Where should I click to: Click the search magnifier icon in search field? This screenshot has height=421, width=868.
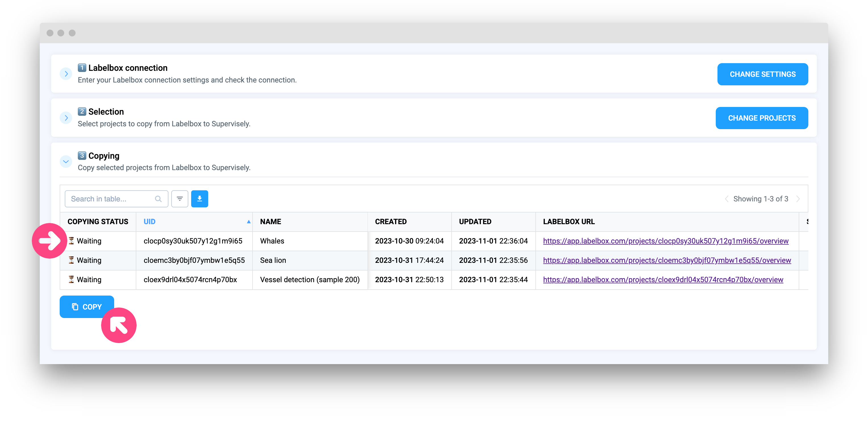(158, 199)
